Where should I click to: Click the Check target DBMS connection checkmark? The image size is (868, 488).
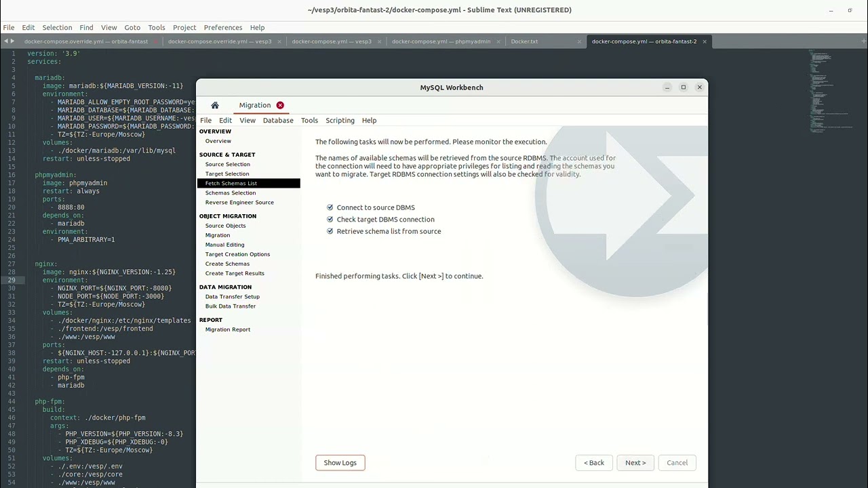[x=330, y=220]
